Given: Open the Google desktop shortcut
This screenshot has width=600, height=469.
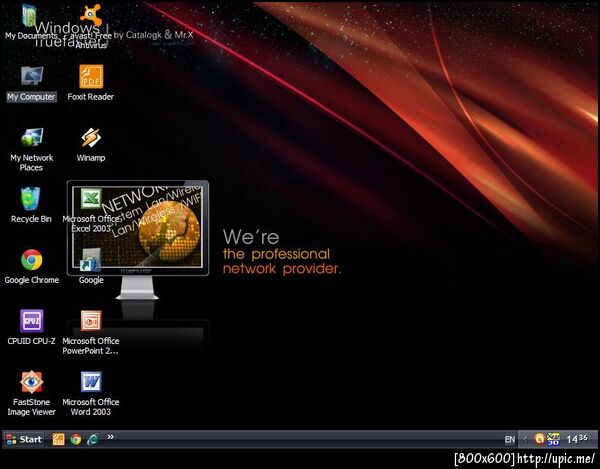Looking at the screenshot, I should (91, 267).
